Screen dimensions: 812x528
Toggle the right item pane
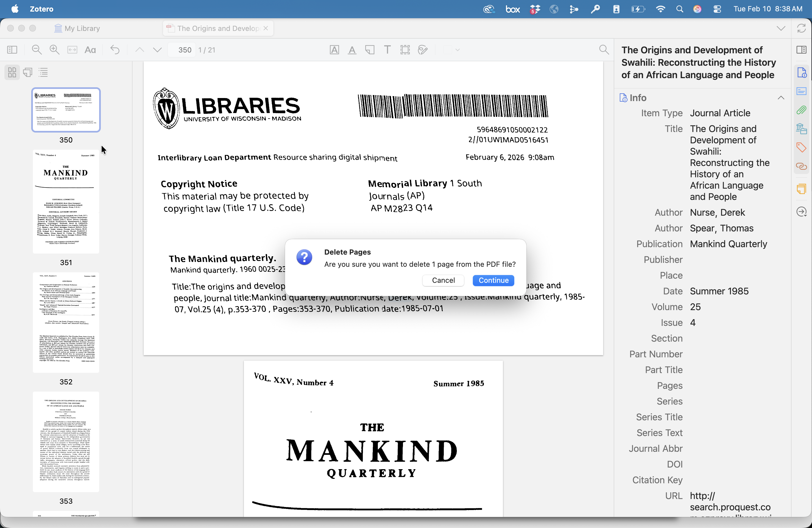[801, 50]
